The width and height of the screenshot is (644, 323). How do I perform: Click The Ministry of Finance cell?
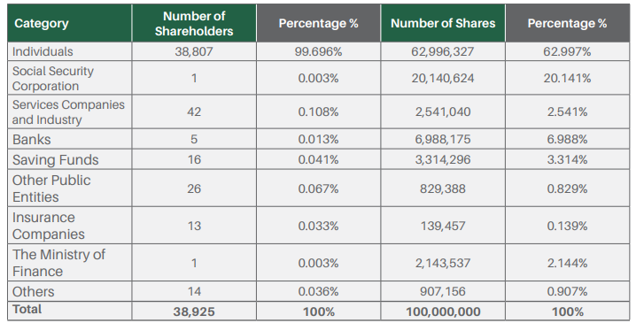(69, 263)
